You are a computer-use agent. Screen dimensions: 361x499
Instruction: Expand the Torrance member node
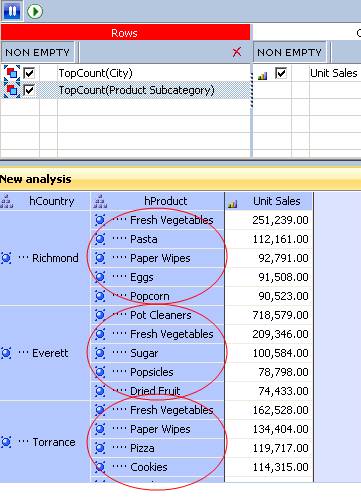coord(6,442)
